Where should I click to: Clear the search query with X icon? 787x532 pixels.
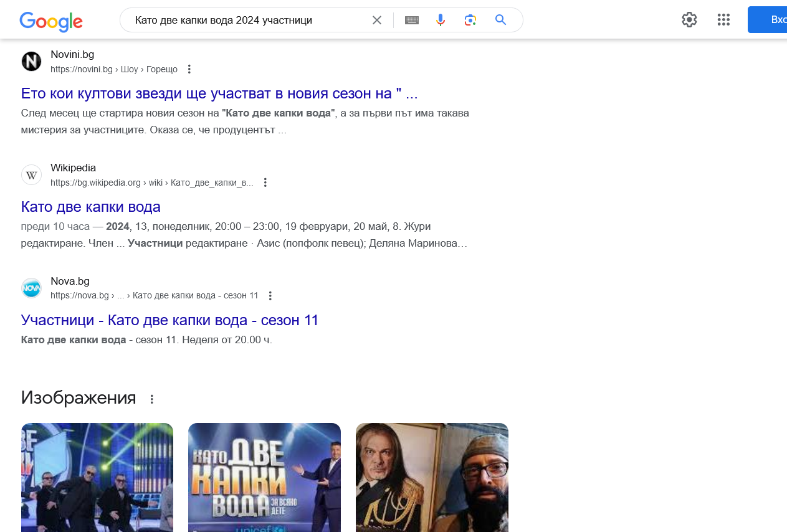(377, 20)
